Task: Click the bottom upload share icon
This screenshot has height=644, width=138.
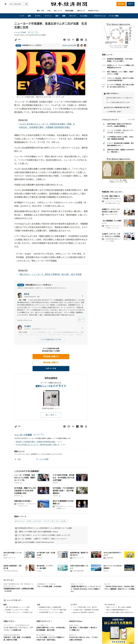Action: coord(86,427)
